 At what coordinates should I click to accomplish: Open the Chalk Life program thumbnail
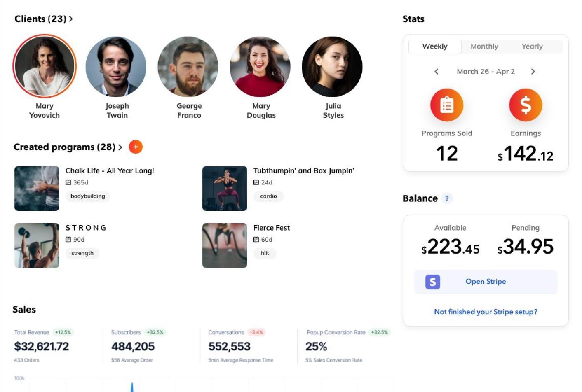pyautogui.click(x=37, y=189)
